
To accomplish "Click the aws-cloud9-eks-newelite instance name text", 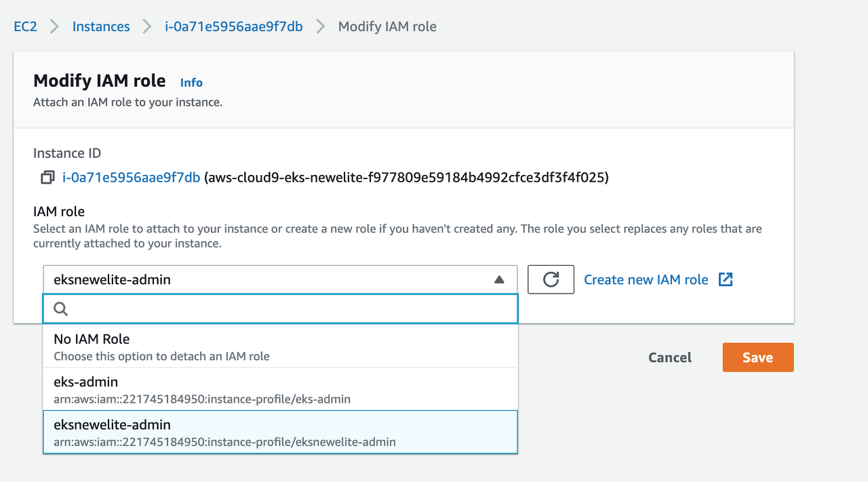I will [x=406, y=178].
